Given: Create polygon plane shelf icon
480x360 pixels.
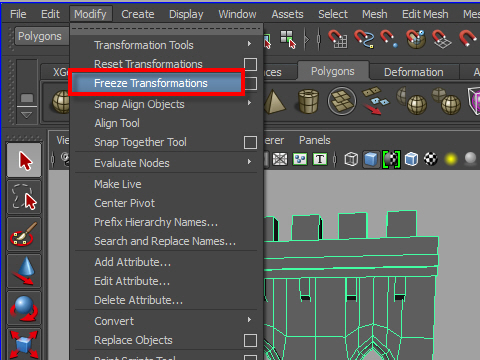Looking at the screenshot, I should [x=341, y=101].
